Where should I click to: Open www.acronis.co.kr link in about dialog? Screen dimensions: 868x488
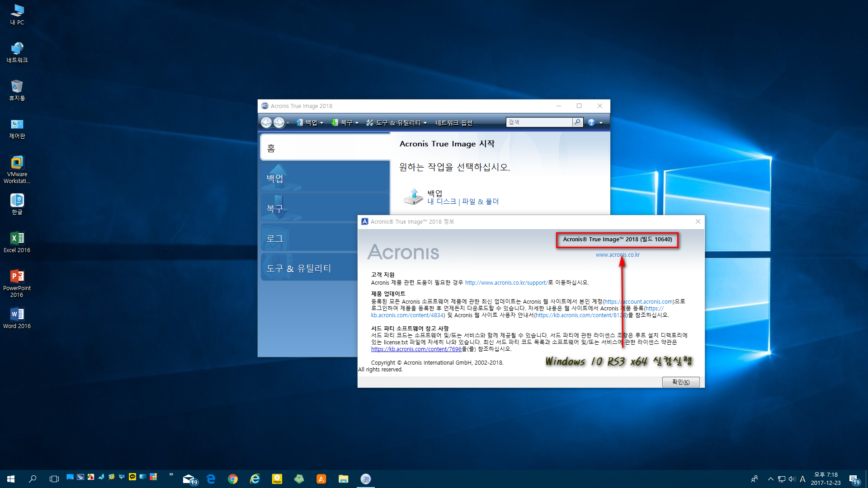(618, 255)
